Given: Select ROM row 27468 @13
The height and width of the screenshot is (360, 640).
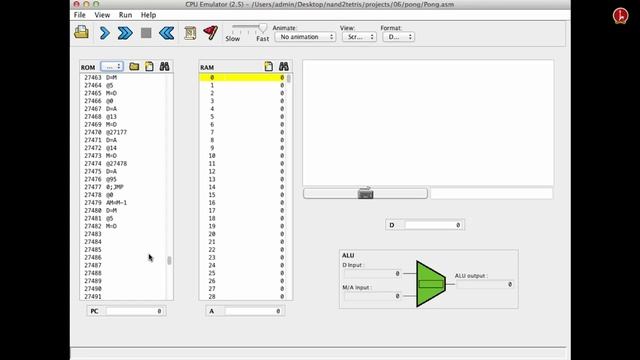Looking at the screenshot, I should pos(123,116).
